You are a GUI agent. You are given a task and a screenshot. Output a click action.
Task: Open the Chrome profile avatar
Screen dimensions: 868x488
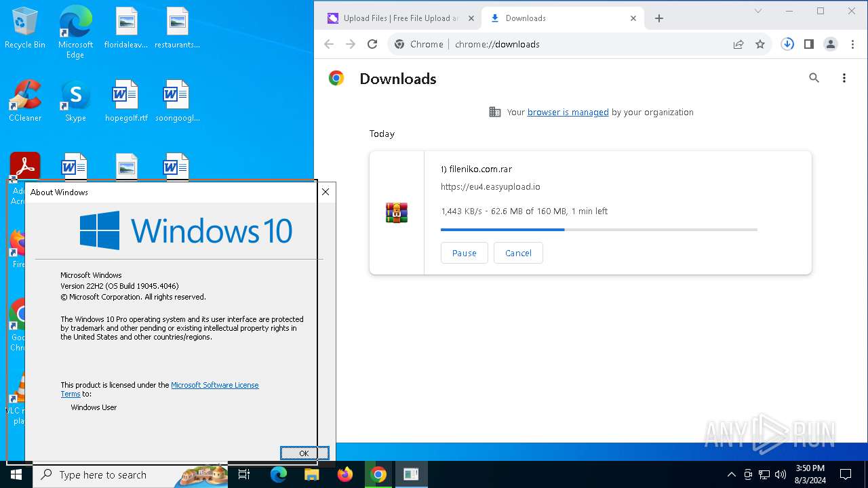pyautogui.click(x=831, y=44)
